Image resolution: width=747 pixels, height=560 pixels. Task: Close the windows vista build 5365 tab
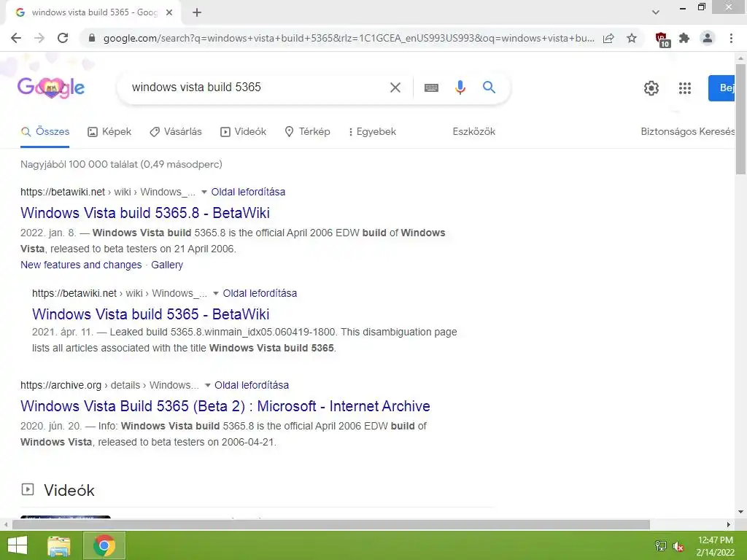click(169, 13)
